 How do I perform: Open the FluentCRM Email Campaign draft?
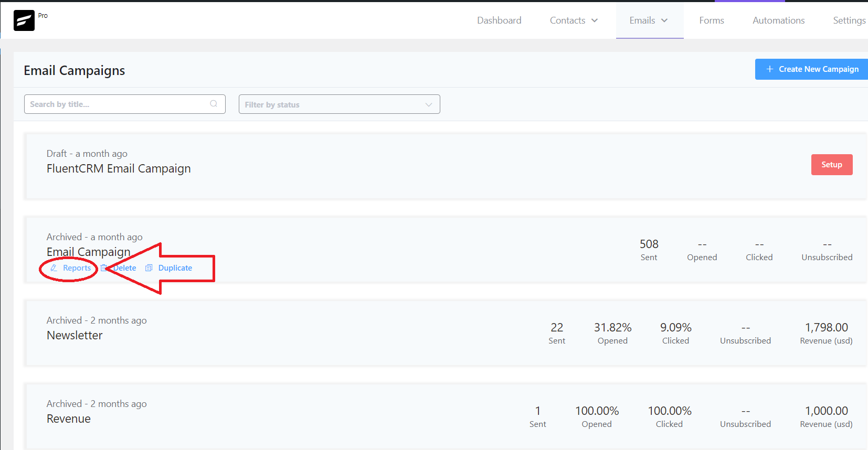(x=119, y=168)
